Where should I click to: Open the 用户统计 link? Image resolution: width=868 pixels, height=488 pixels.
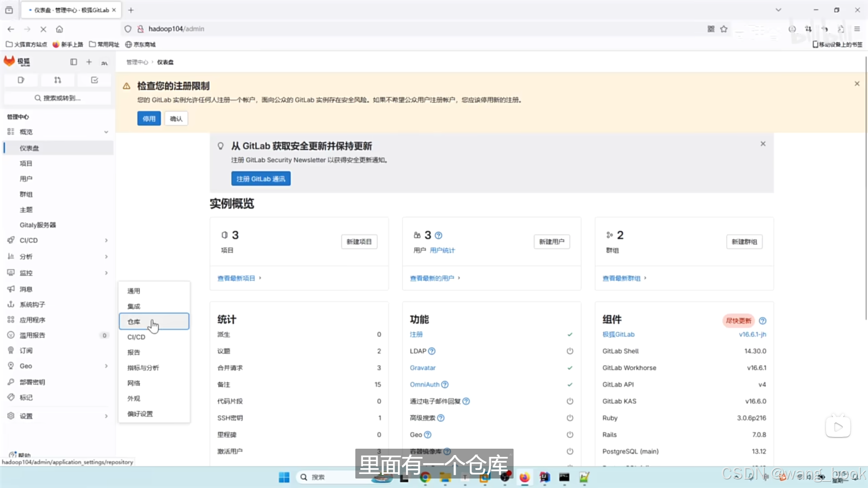[442, 250]
